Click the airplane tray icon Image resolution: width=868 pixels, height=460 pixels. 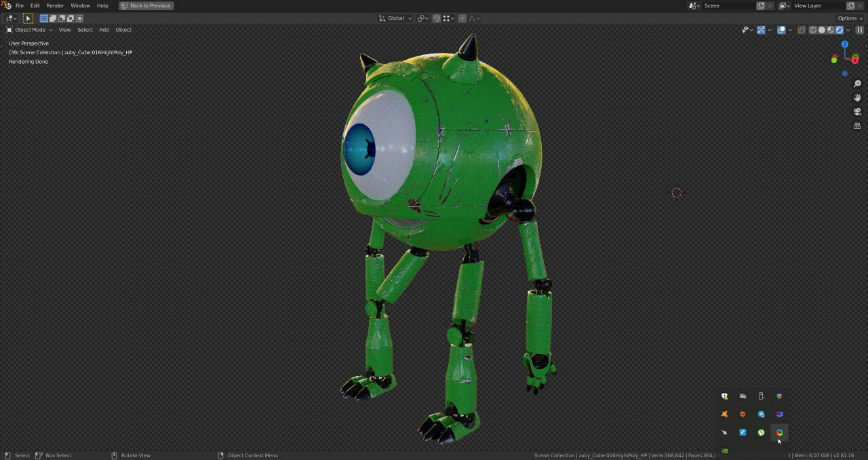(x=724, y=432)
